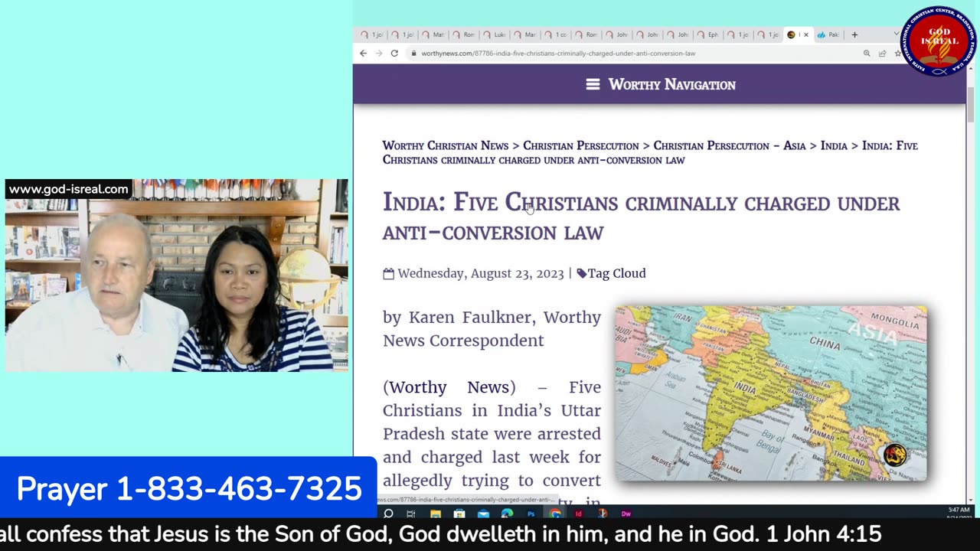
Task: Click the Chrome icon in the taskbar
Action: (555, 514)
